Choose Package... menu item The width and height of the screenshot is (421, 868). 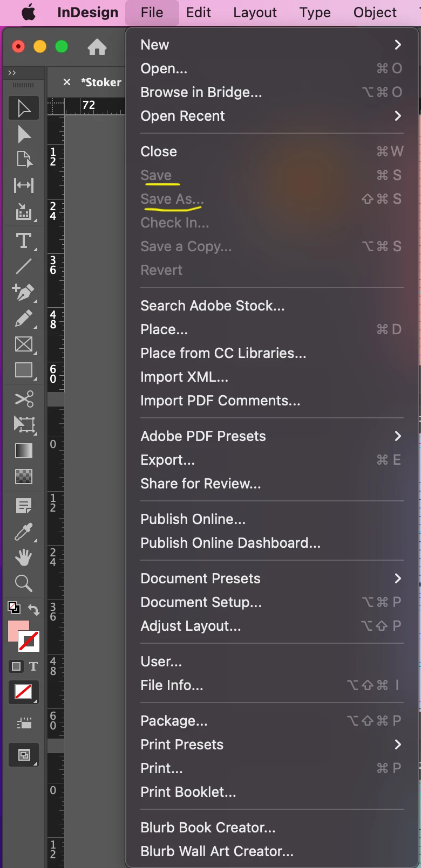272,721
